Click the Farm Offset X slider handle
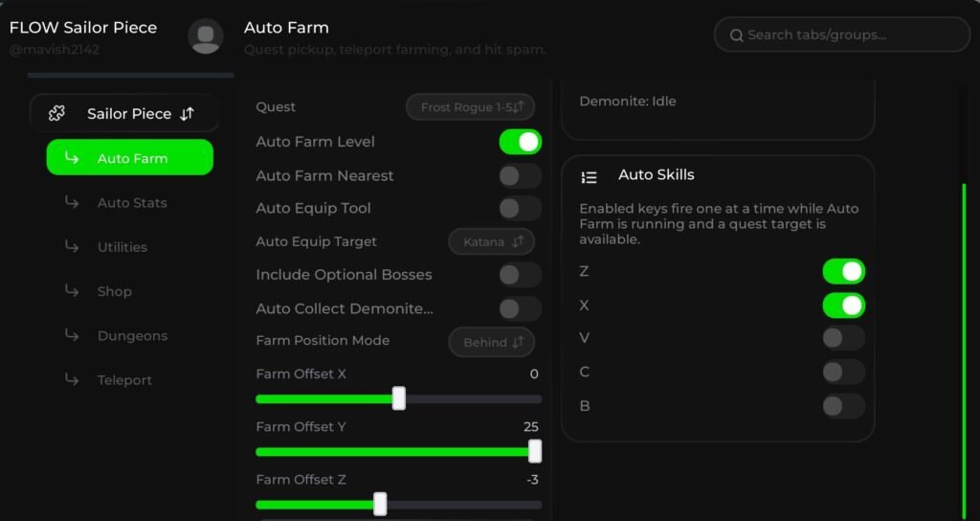This screenshot has width=980, height=521. pyautogui.click(x=399, y=398)
